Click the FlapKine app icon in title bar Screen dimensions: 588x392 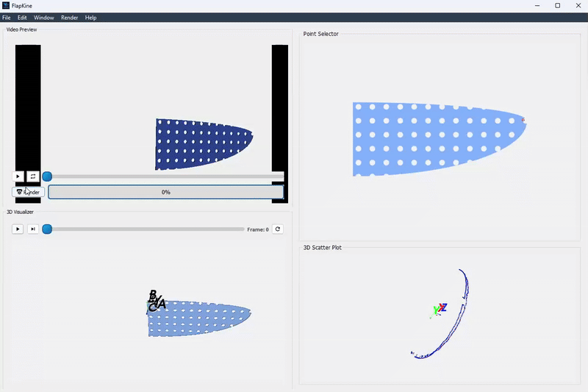click(x=7, y=6)
